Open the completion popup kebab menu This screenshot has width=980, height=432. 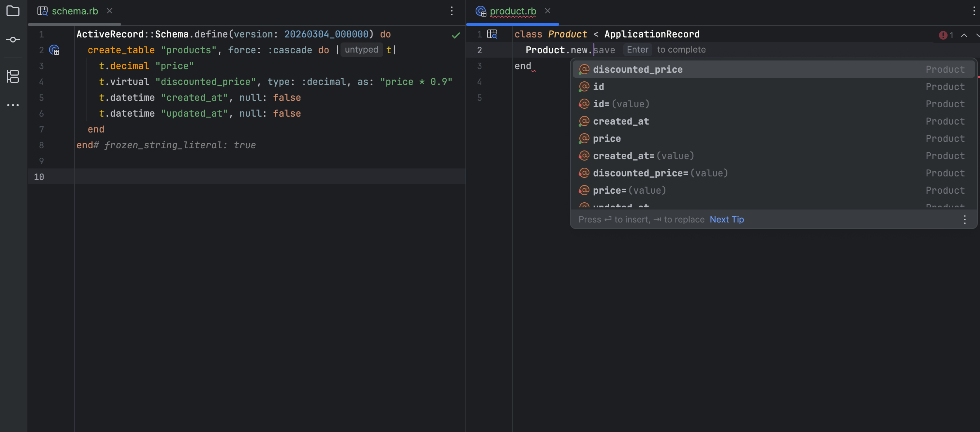point(965,220)
